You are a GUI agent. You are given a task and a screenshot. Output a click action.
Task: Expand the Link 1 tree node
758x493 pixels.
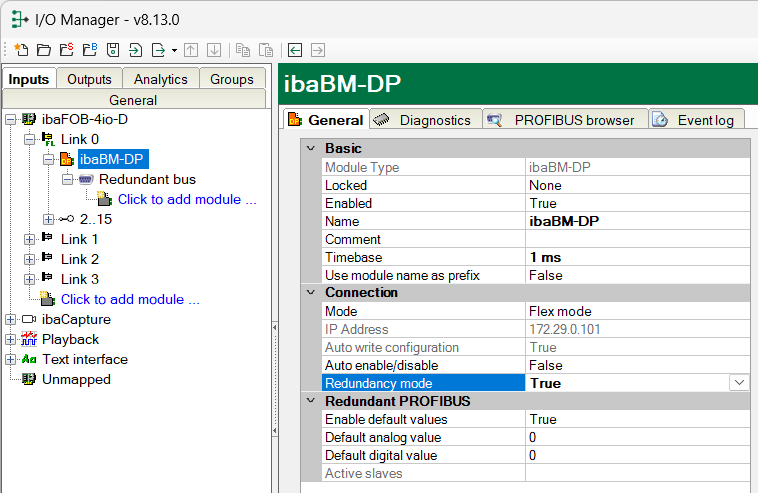coord(29,240)
